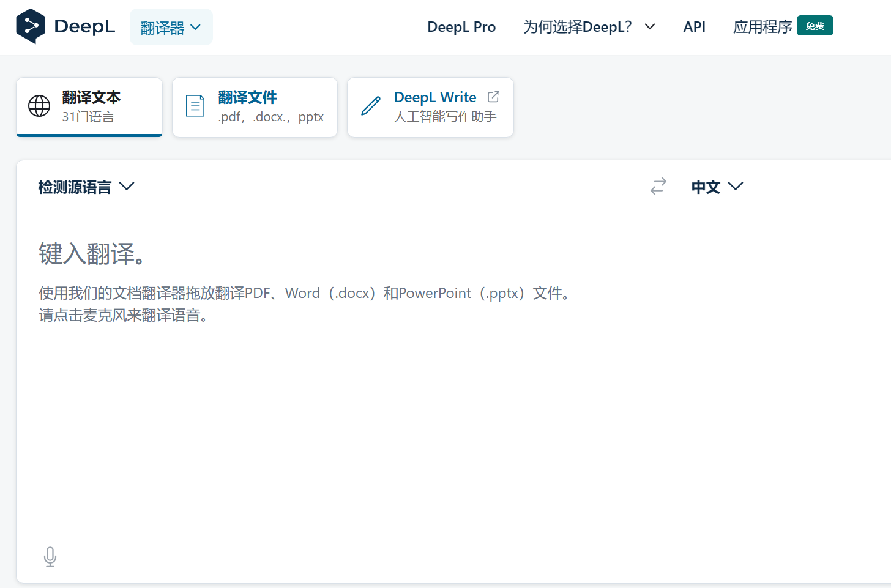Viewport: 891px width, 588px height.
Task: Expand the 检测源语言 source language selector
Action: tap(86, 187)
